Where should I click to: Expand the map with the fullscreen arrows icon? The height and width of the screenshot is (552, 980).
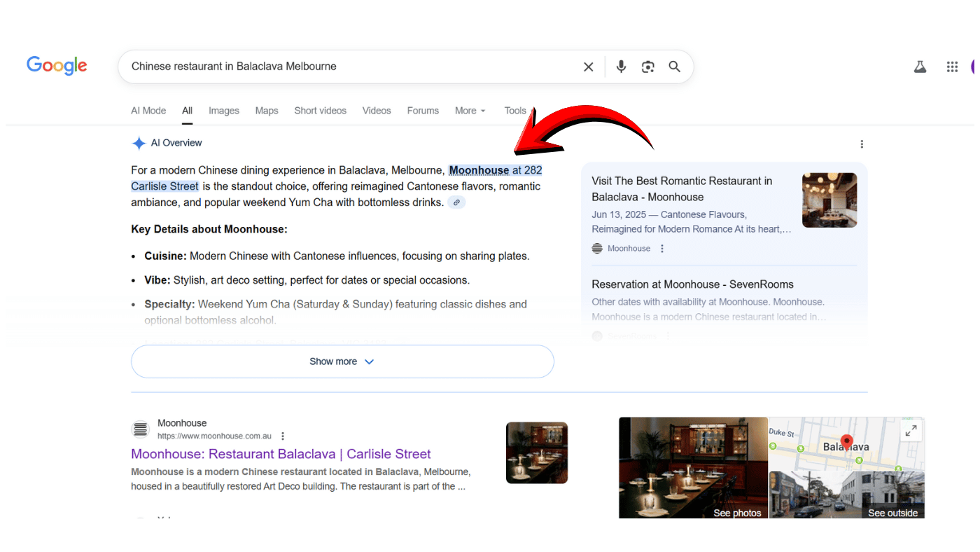coord(911,431)
